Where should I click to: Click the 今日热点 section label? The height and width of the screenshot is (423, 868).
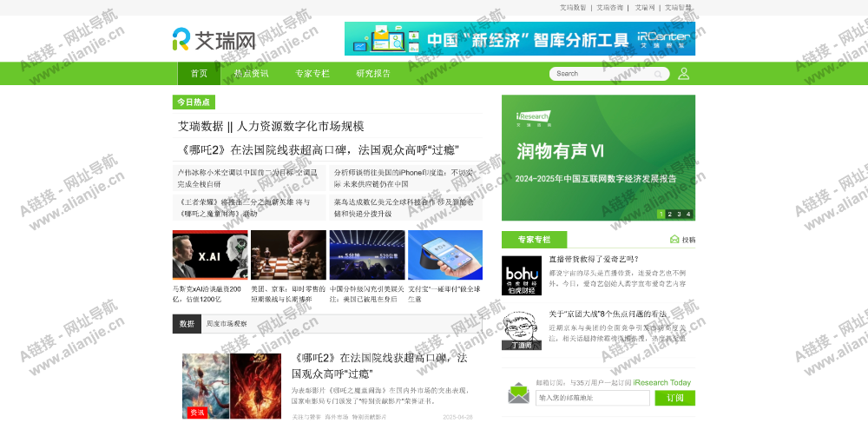(194, 102)
